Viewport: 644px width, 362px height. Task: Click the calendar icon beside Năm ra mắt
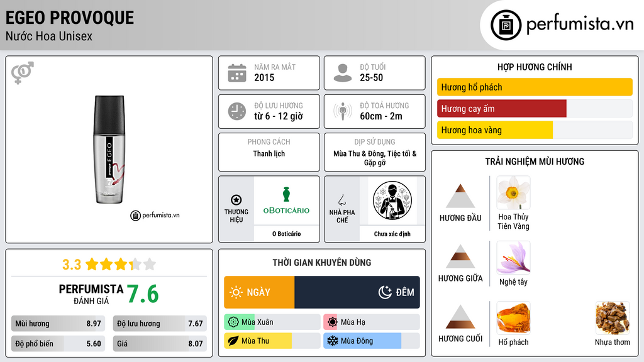(x=237, y=73)
